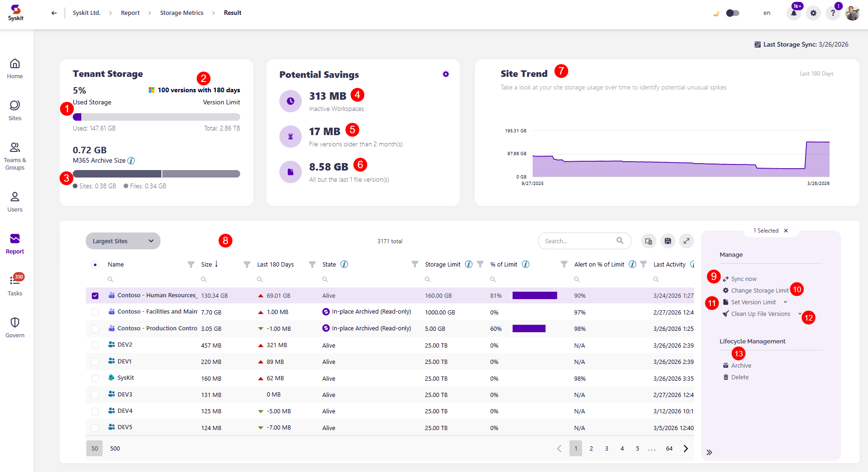Screen dimensions: 868x472
Task: Open the Potential Savings settings gear
Action: click(x=445, y=74)
